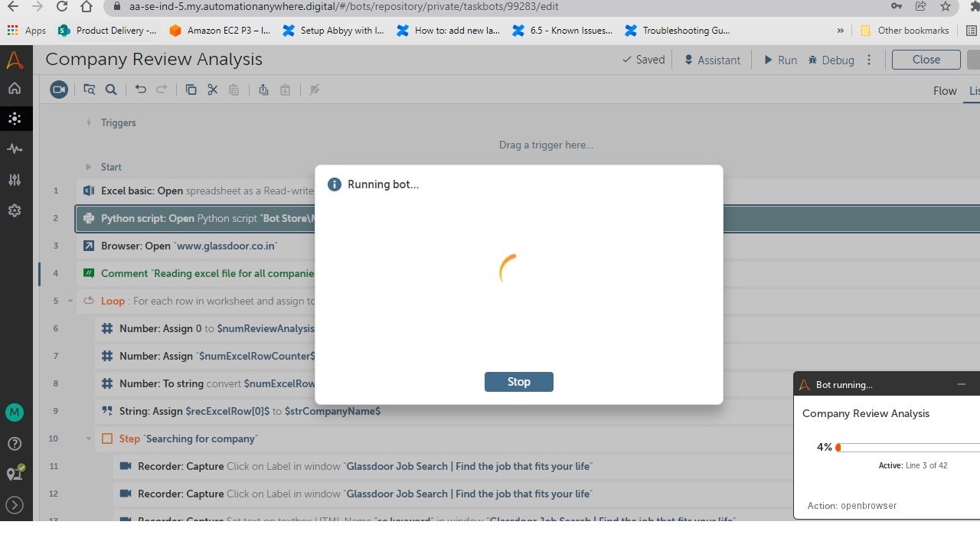Open the Apps bookmark shortcut
Image resolution: width=980 pixels, height=551 pixels.
[26, 31]
